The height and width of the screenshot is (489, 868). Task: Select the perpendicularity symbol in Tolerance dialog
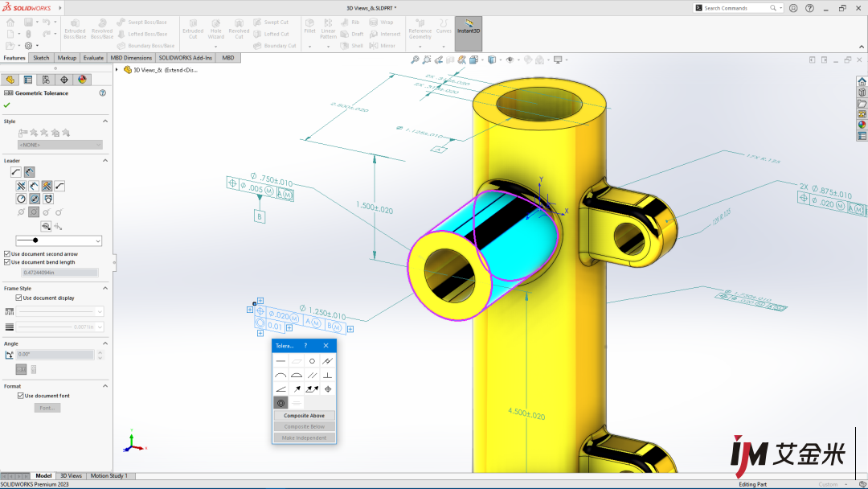click(328, 375)
